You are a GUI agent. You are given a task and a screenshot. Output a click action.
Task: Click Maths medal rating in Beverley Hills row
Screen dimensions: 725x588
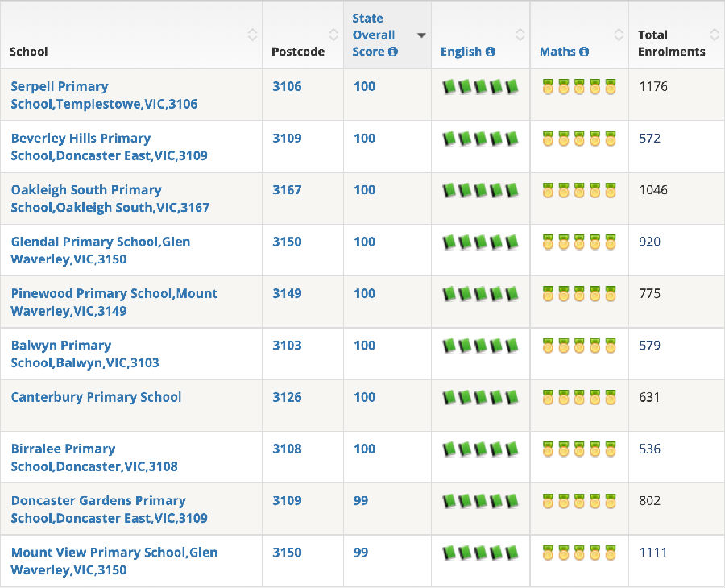[x=579, y=139]
